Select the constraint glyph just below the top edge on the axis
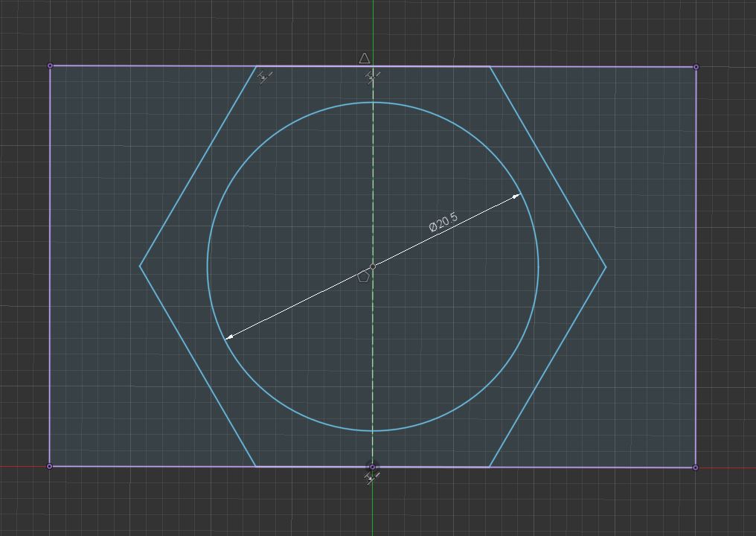 (372, 77)
